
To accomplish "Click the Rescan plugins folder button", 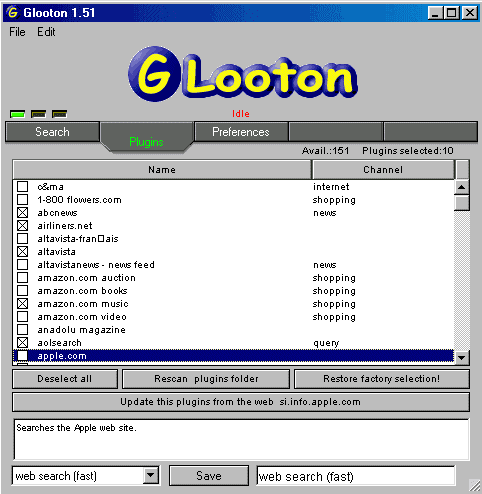I will (x=206, y=379).
